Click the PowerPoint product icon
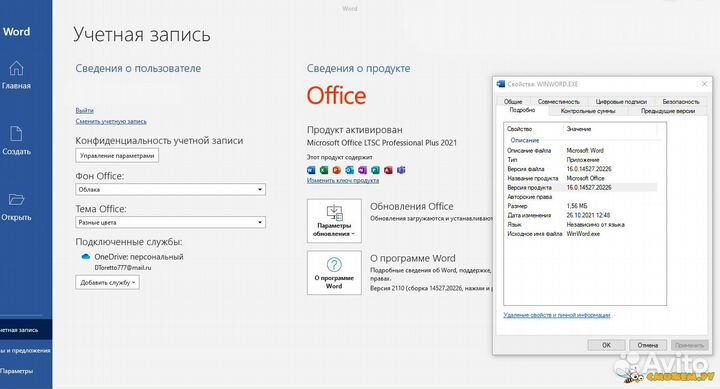The height and width of the screenshot is (389, 720). point(337,170)
